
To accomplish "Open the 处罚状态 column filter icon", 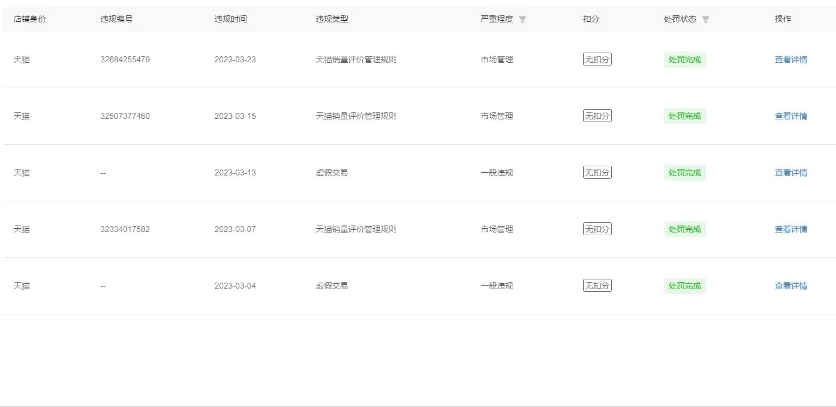I will (x=705, y=19).
